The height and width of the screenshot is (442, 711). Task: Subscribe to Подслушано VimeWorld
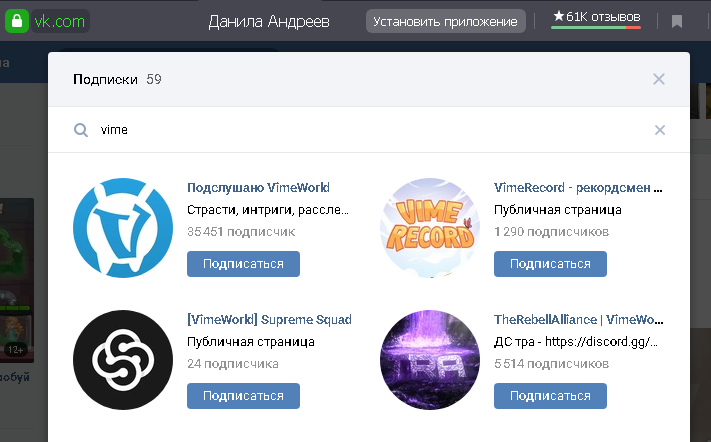point(243,264)
